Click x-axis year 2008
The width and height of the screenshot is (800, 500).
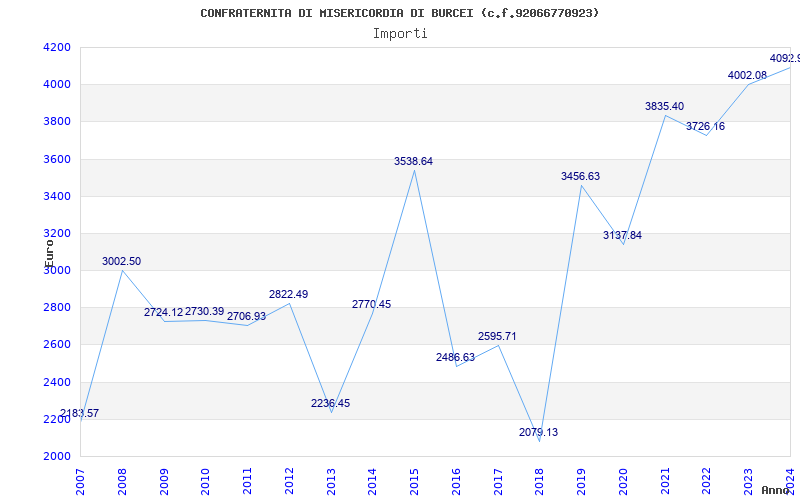coord(122,481)
